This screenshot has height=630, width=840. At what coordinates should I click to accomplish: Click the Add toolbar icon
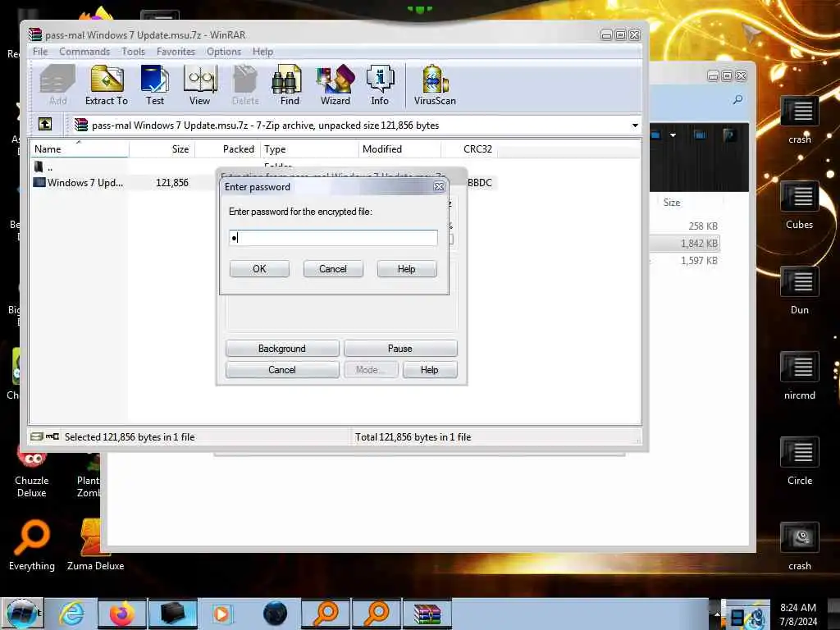coord(58,85)
